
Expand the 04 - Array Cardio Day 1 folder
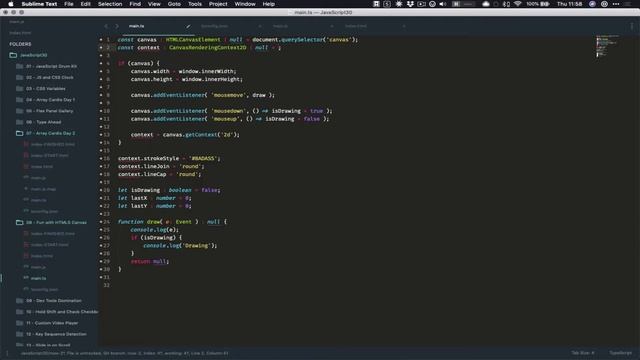50,100
